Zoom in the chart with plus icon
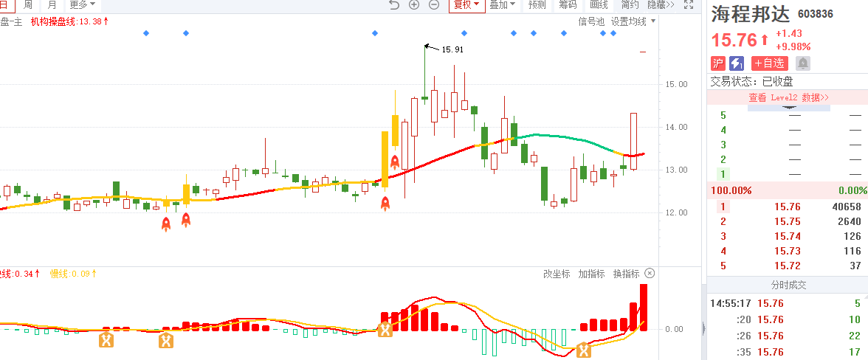This screenshot has width=868, height=360. (414, 5)
